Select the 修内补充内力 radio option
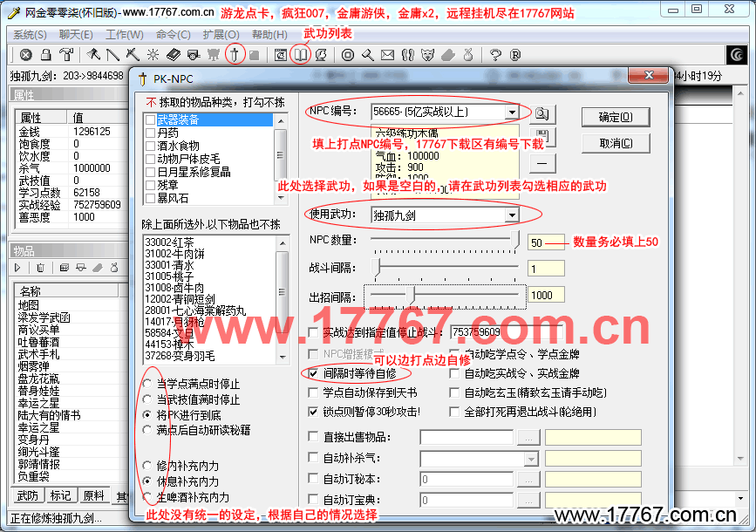 point(148,466)
